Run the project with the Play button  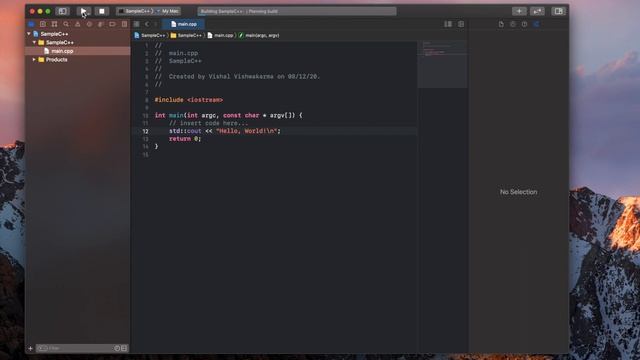coord(84,11)
